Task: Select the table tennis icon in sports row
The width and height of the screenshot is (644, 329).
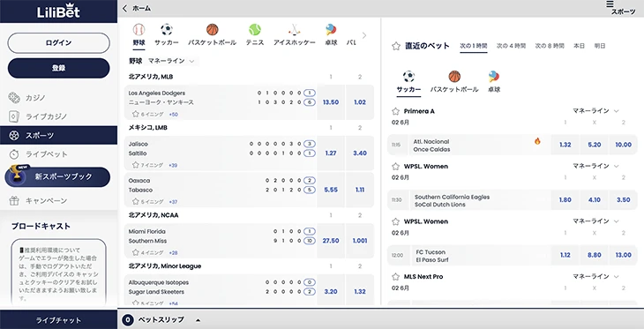Action: click(331, 30)
